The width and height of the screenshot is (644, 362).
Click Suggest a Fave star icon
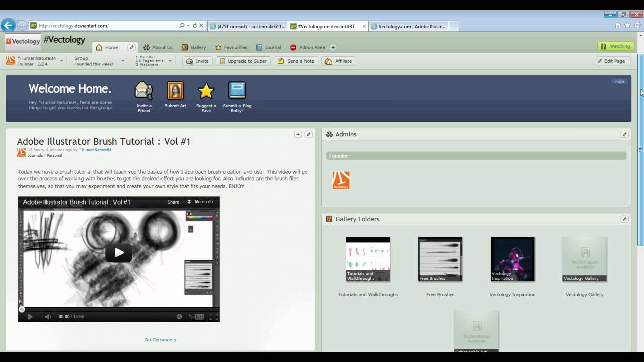click(x=206, y=90)
